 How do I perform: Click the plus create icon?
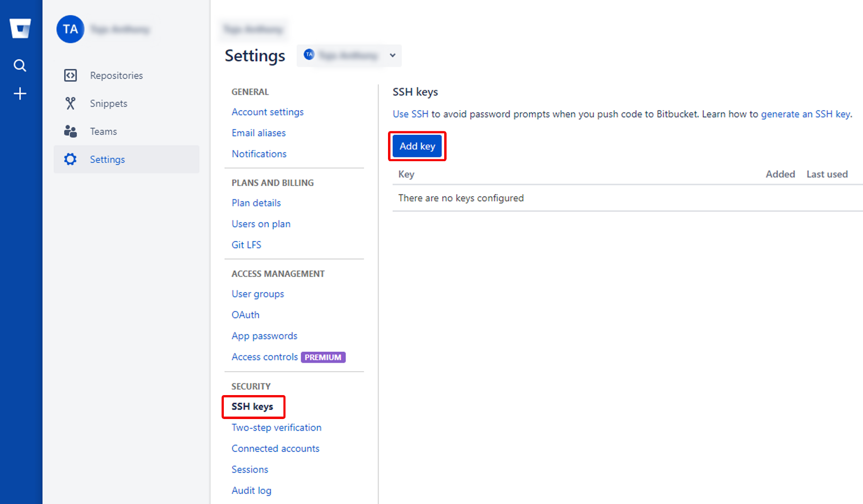(x=20, y=94)
